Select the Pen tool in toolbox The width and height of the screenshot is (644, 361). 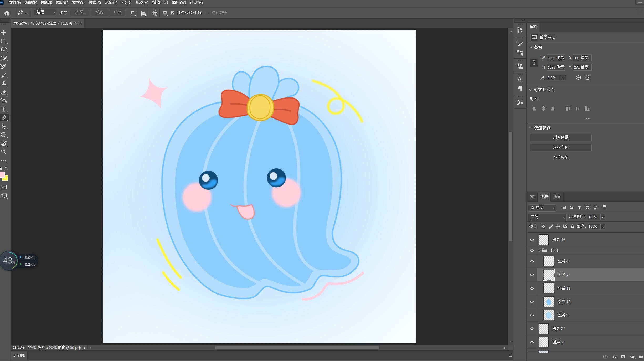point(4,118)
